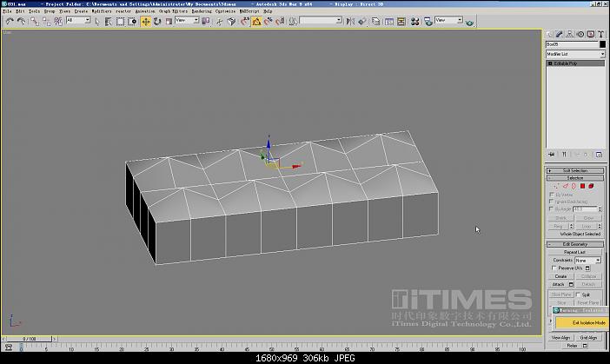Select Polygon sub-object level icon
This screenshot has width=610, height=364.
(582, 186)
